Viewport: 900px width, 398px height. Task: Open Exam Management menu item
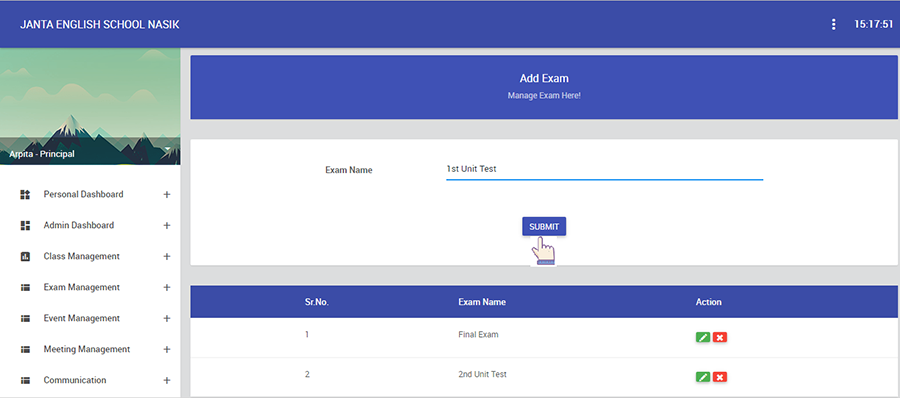click(x=82, y=287)
